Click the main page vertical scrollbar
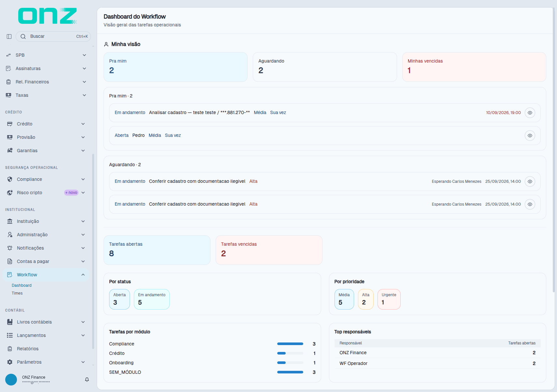The width and height of the screenshot is (557, 392). [x=554, y=150]
